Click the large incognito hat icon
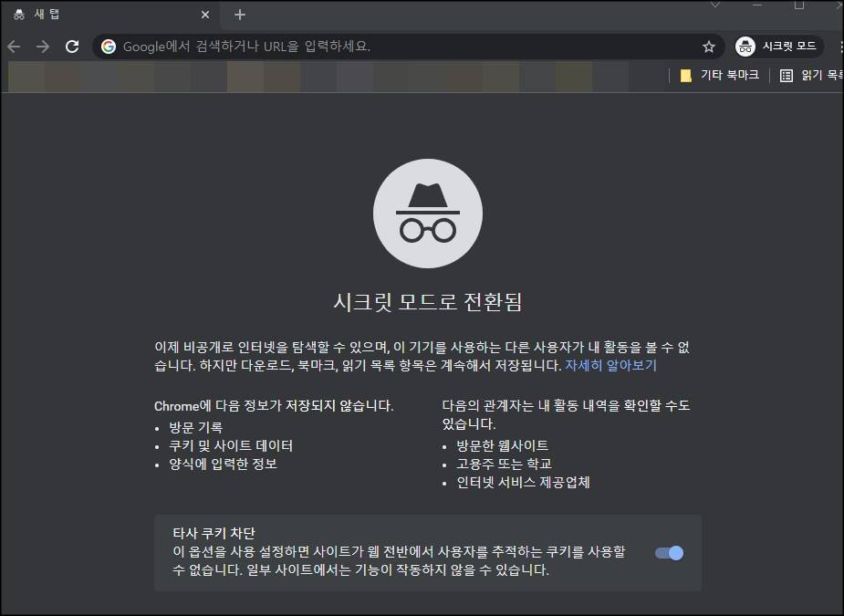 click(427, 214)
